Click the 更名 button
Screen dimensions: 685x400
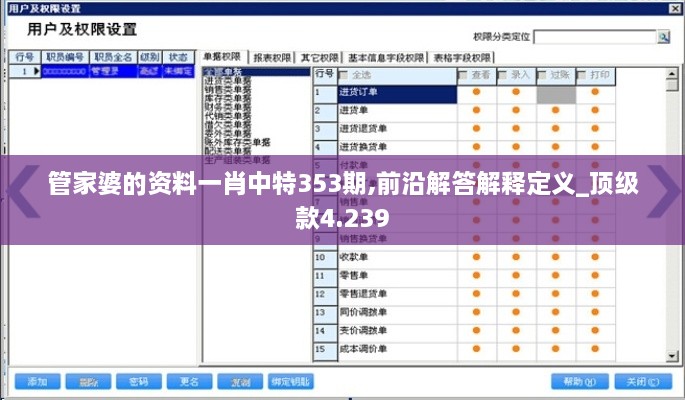[190, 382]
